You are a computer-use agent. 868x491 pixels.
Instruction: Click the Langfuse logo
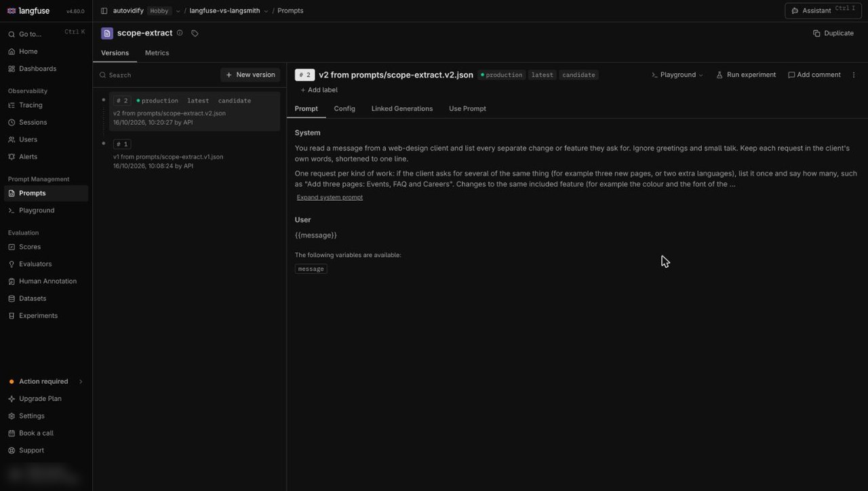[28, 11]
